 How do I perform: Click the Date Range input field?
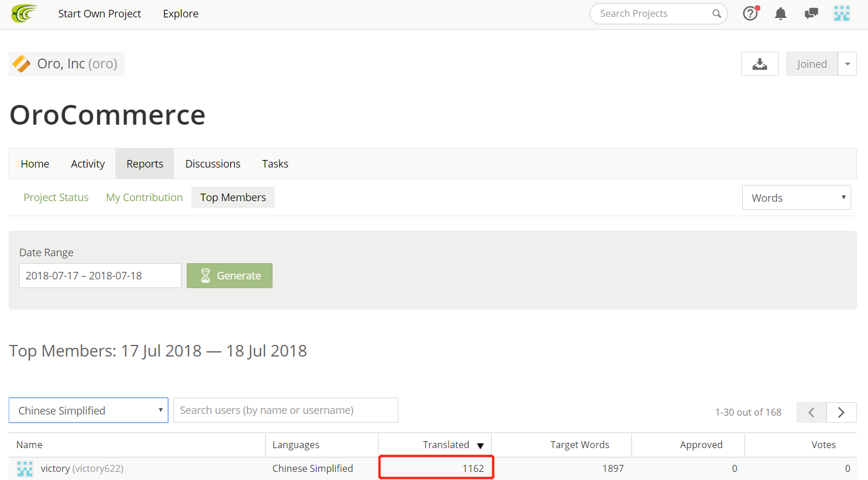100,276
